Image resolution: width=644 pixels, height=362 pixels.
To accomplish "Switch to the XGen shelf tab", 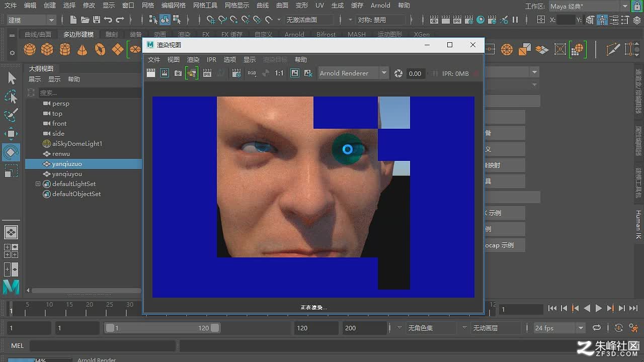I will [x=422, y=34].
